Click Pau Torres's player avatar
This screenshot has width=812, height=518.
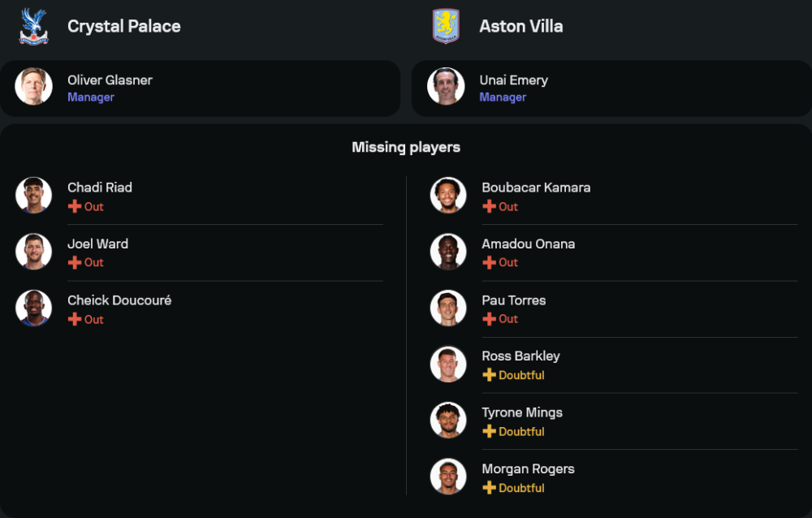448,309
